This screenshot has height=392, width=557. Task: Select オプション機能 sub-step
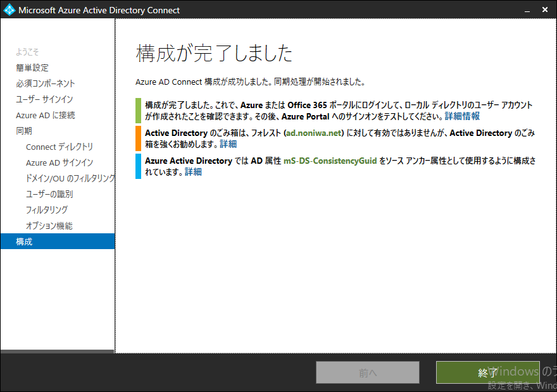[49, 226]
